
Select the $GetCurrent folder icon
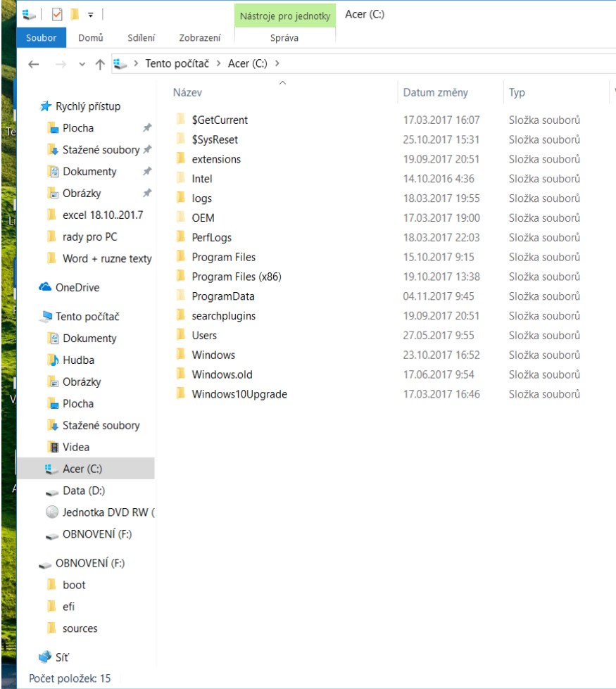181,119
